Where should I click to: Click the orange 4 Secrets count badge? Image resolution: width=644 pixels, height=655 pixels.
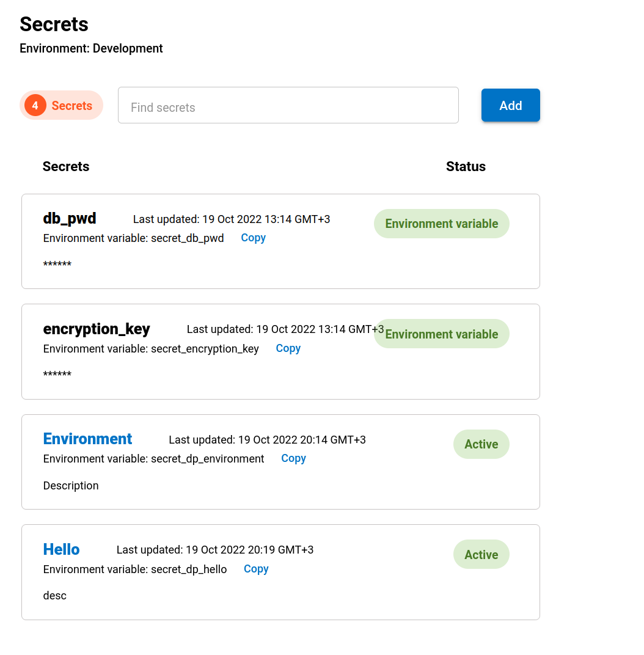(61, 105)
